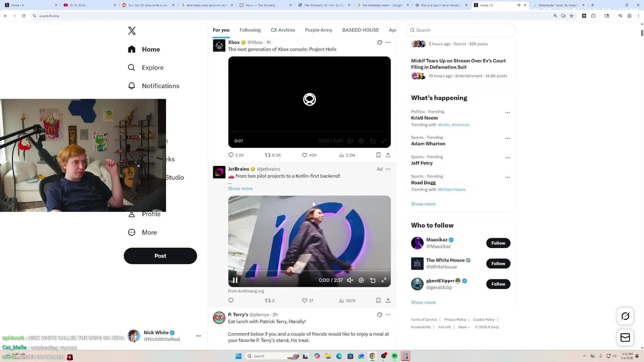Bookmark the Xbox post
The image size is (644, 362).
click(x=378, y=155)
